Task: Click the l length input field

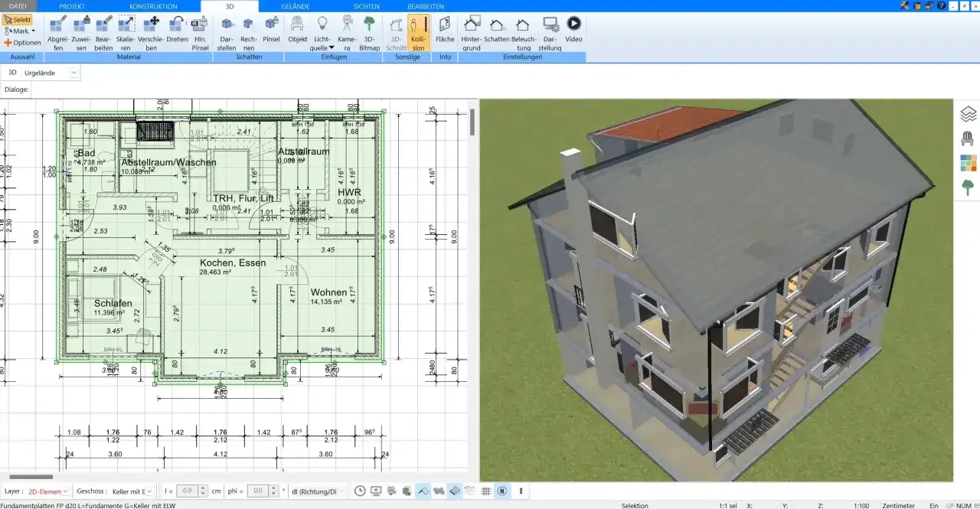Action: point(188,491)
